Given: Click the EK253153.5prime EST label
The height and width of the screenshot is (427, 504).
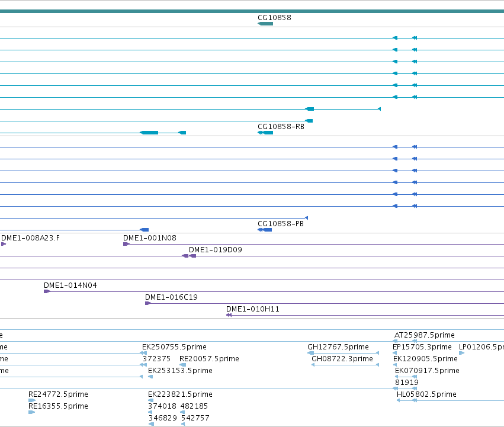Looking at the screenshot, I should coord(180,371).
